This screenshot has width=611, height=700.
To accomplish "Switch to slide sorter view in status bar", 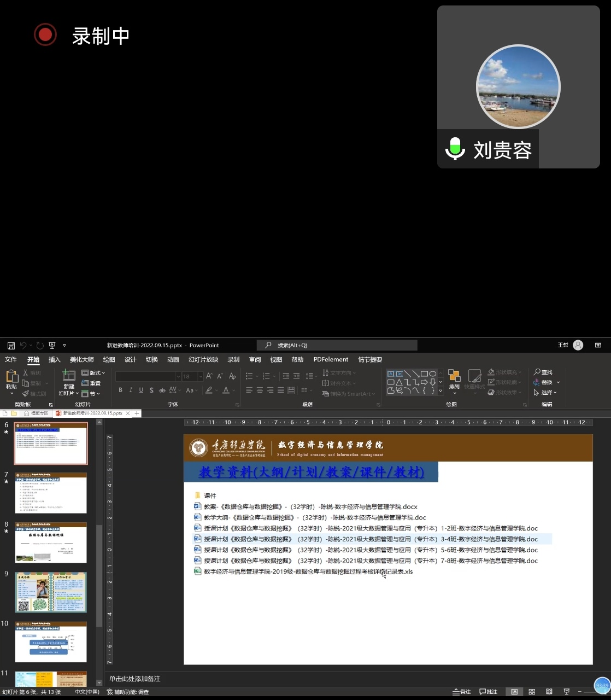I will pyautogui.click(x=532, y=692).
